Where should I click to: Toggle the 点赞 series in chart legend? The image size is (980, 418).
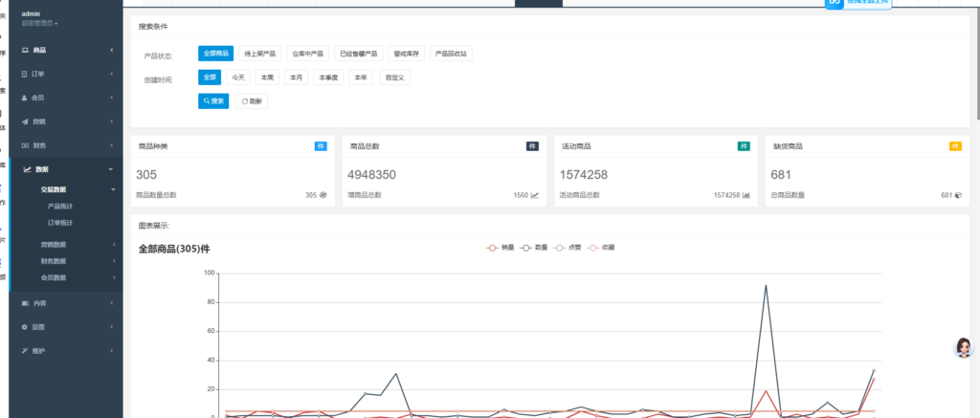click(x=568, y=248)
